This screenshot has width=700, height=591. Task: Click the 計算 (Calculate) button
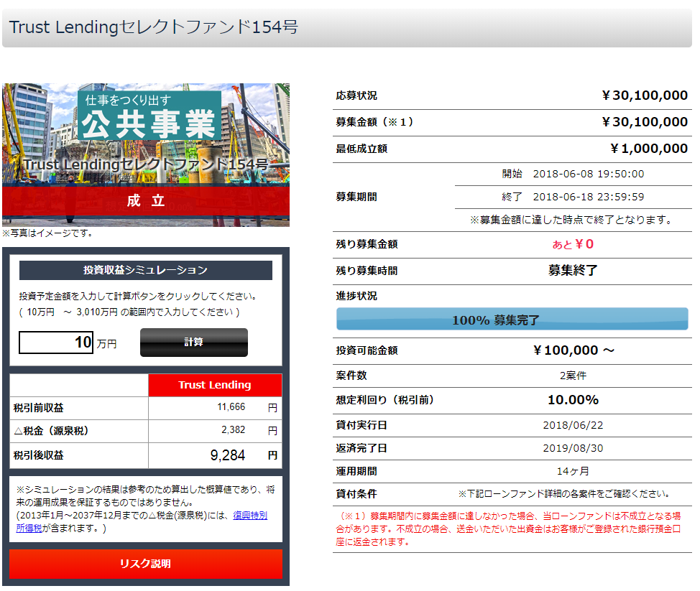click(x=192, y=343)
